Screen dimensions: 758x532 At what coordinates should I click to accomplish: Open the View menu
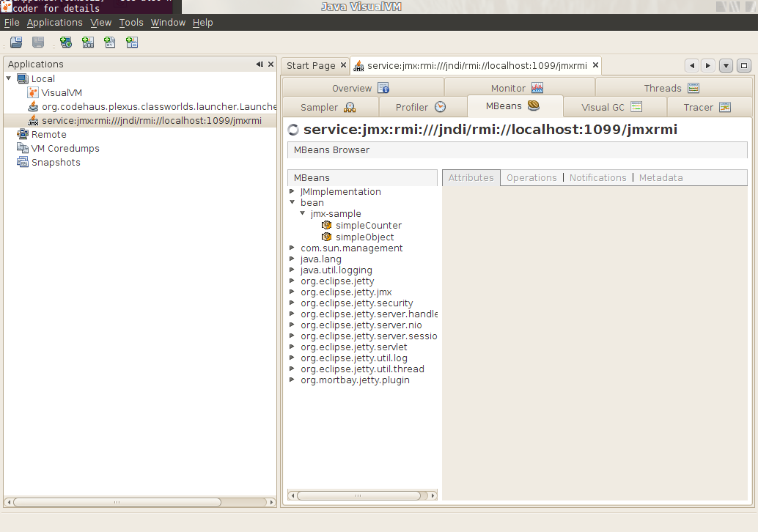click(100, 23)
